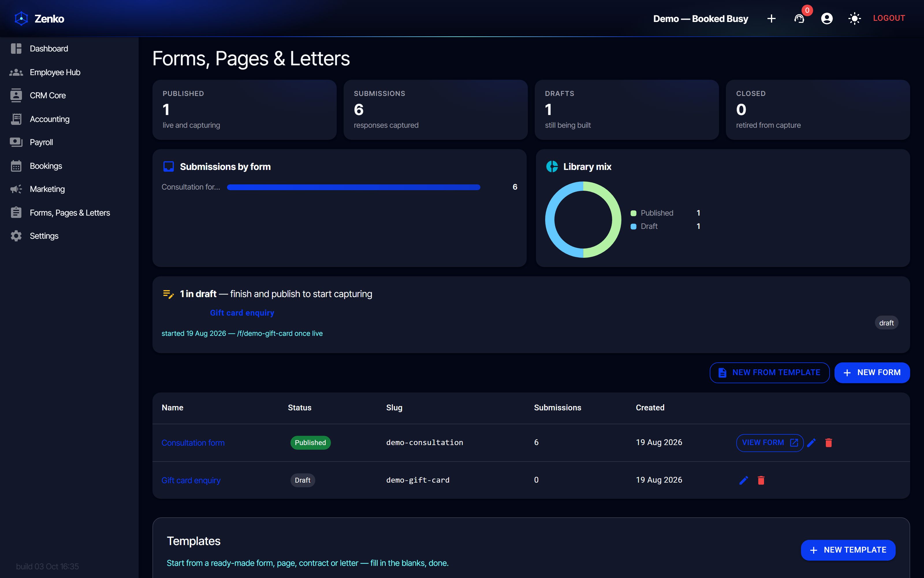Click the Closed stat card

point(818,110)
